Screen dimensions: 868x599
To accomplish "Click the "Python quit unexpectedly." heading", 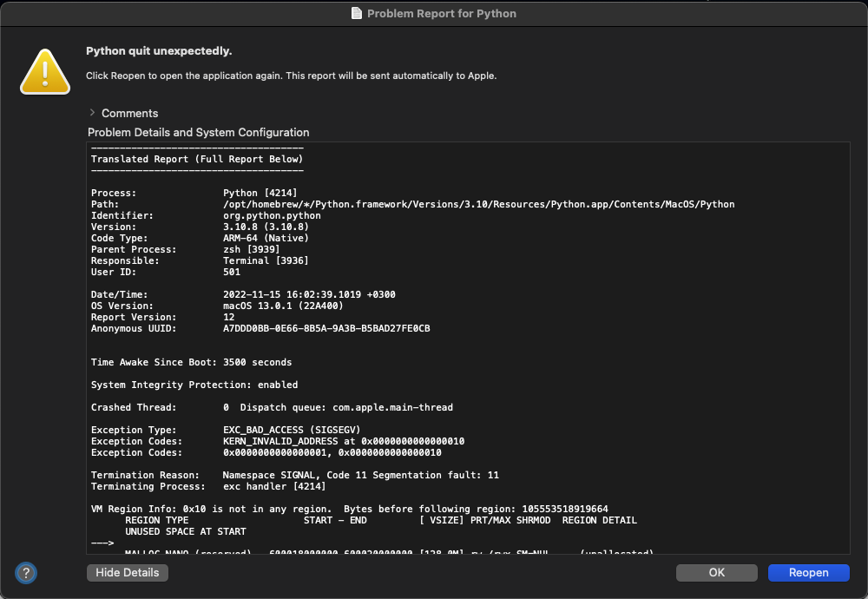I will point(159,51).
